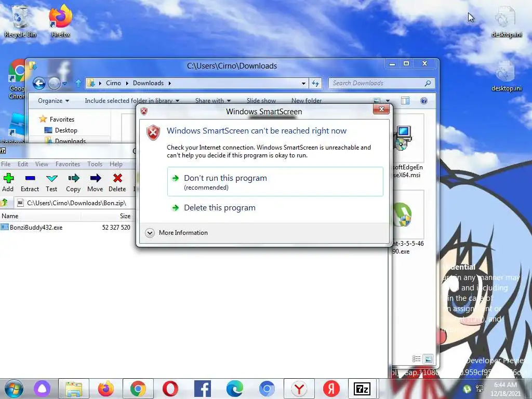
Task: Sort 7-Zip list by Name column
Action: 10,216
